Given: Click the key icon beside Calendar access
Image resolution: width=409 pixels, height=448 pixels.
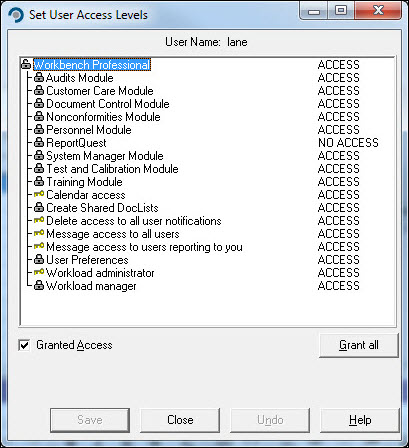Looking at the screenshot, I should point(39,194).
